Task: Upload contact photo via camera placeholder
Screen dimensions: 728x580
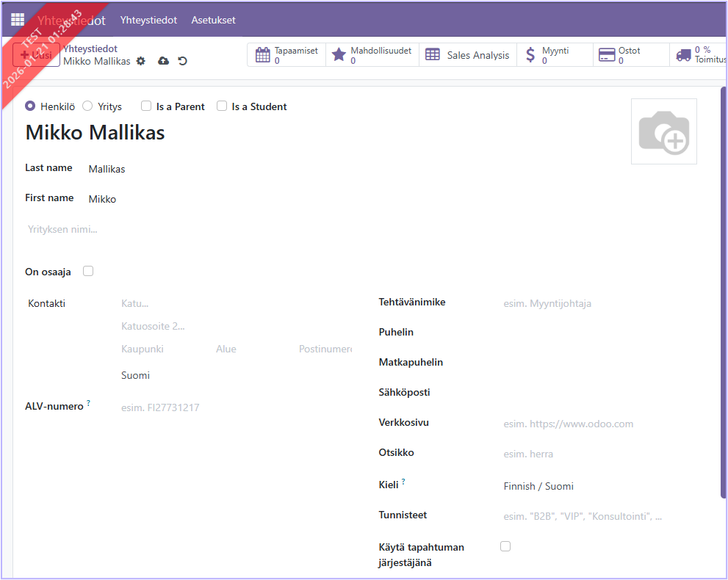Action: [x=663, y=131]
